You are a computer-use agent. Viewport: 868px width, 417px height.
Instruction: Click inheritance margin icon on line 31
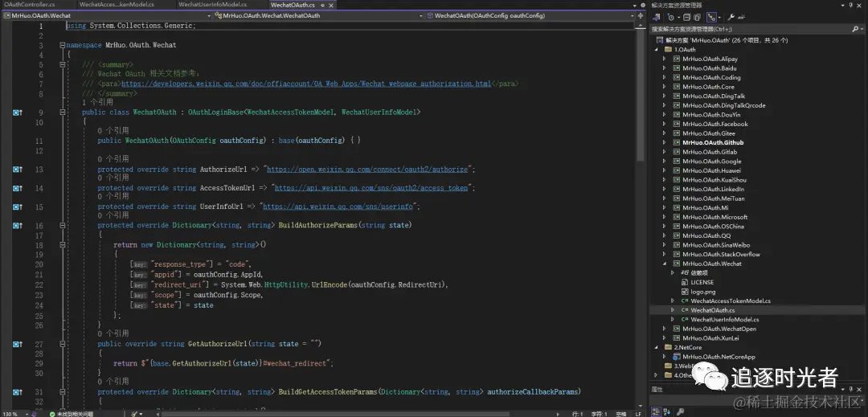point(17,392)
